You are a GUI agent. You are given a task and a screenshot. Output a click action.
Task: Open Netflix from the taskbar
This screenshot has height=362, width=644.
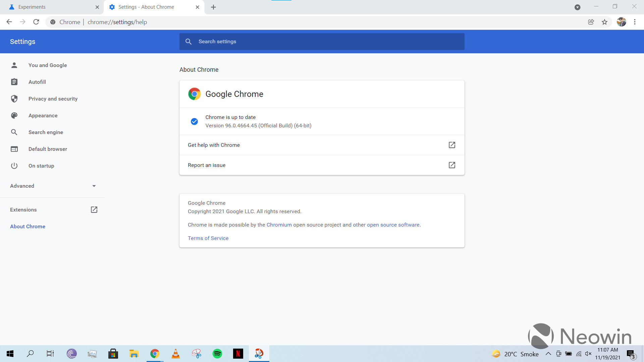click(x=238, y=353)
